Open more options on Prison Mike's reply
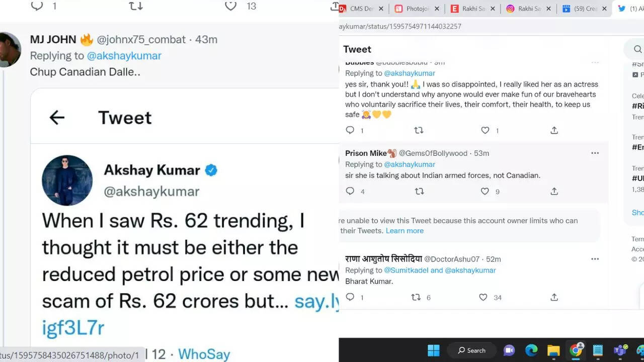Viewport: 644px width, 362px height. point(595,153)
